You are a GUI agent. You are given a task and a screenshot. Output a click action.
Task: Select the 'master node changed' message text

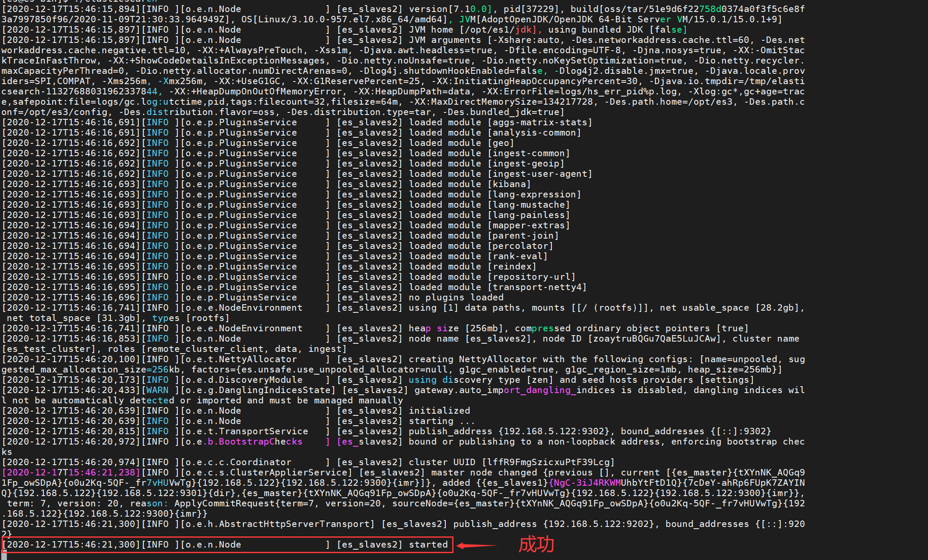coord(484,472)
